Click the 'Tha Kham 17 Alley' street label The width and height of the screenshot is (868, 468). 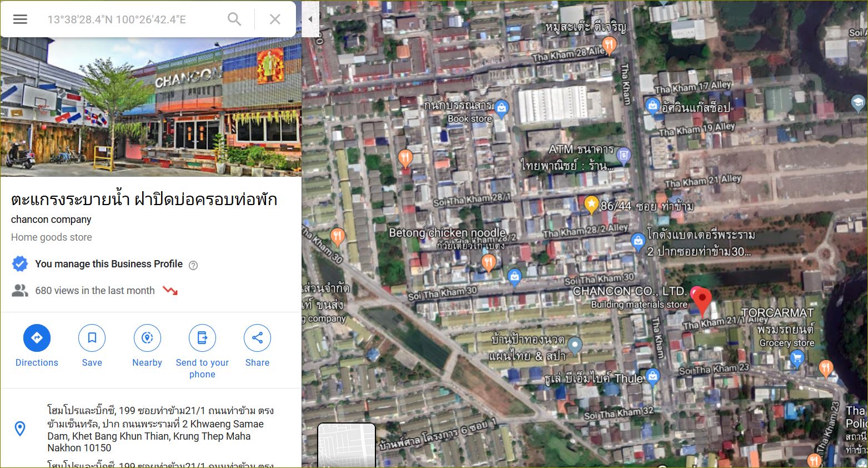(693, 87)
